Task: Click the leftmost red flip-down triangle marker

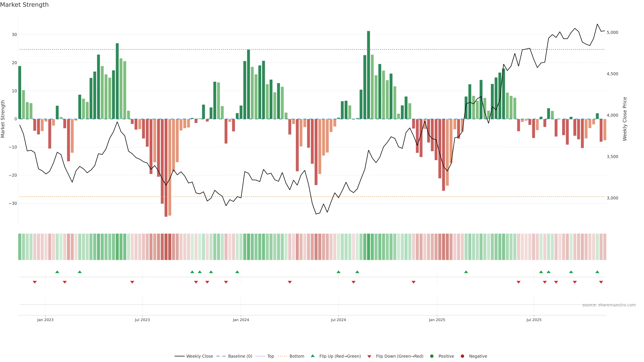Action: [x=35, y=282]
